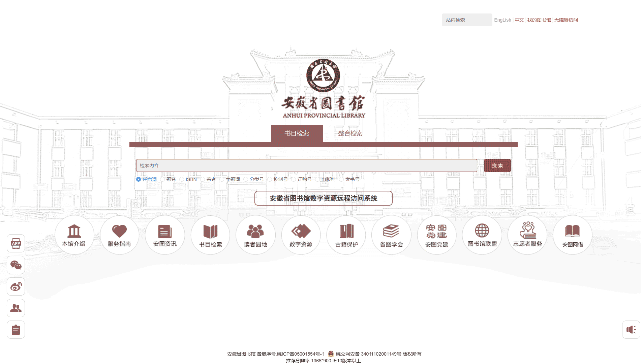Switch to the 整合检索 tab
The width and height of the screenshot is (641, 364).
[x=350, y=133]
